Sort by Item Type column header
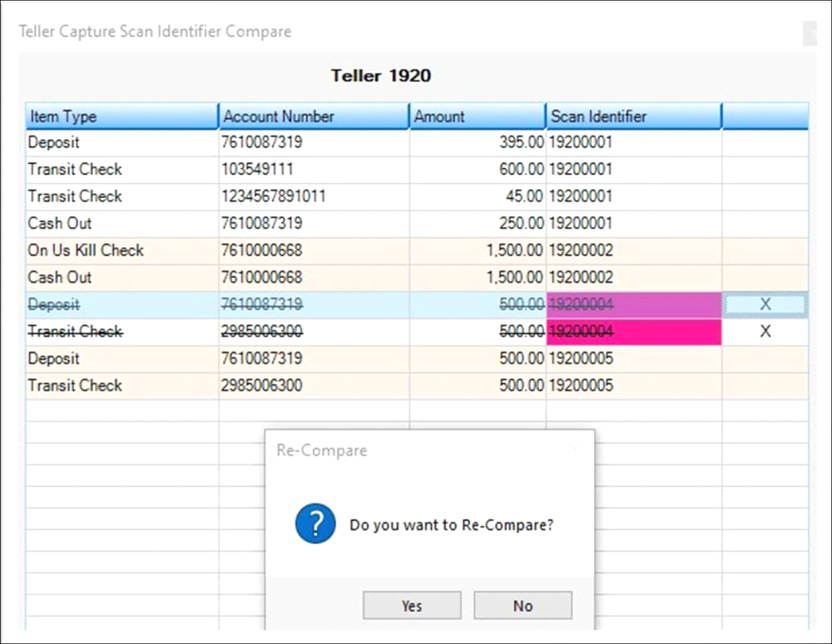The width and height of the screenshot is (832, 644). click(122, 116)
